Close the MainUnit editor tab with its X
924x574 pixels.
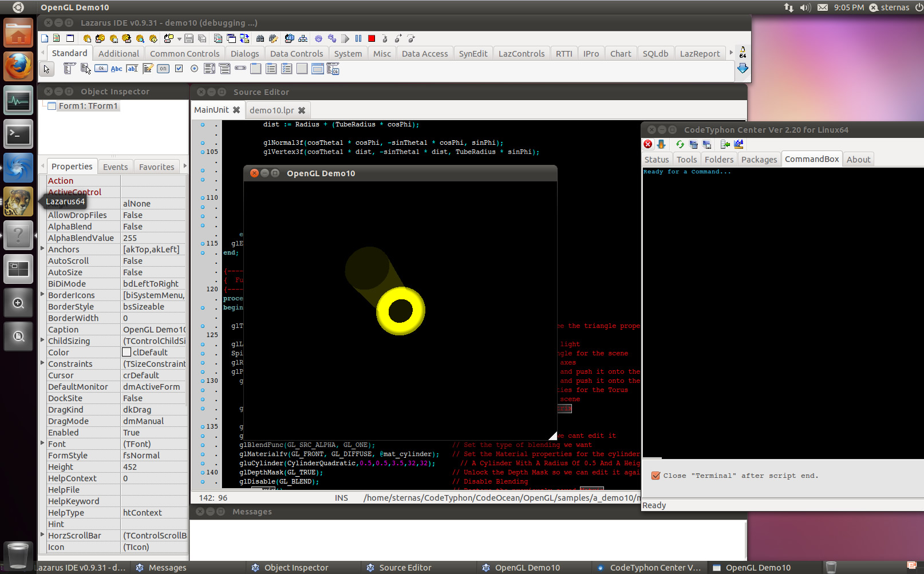[236, 110]
